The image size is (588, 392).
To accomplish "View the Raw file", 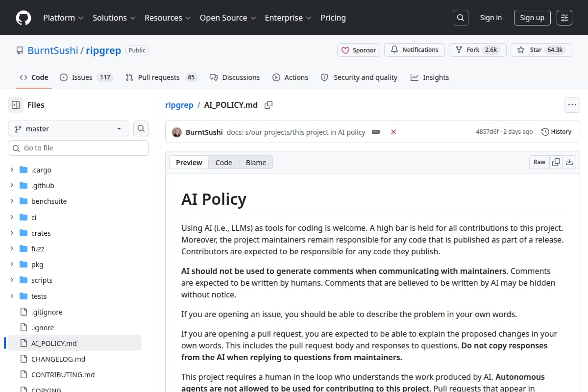I will 539,162.
